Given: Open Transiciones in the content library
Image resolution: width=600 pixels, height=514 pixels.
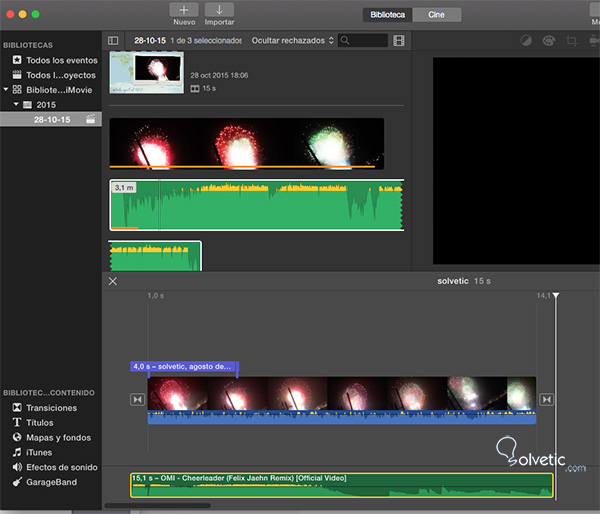Looking at the screenshot, I should tap(50, 408).
